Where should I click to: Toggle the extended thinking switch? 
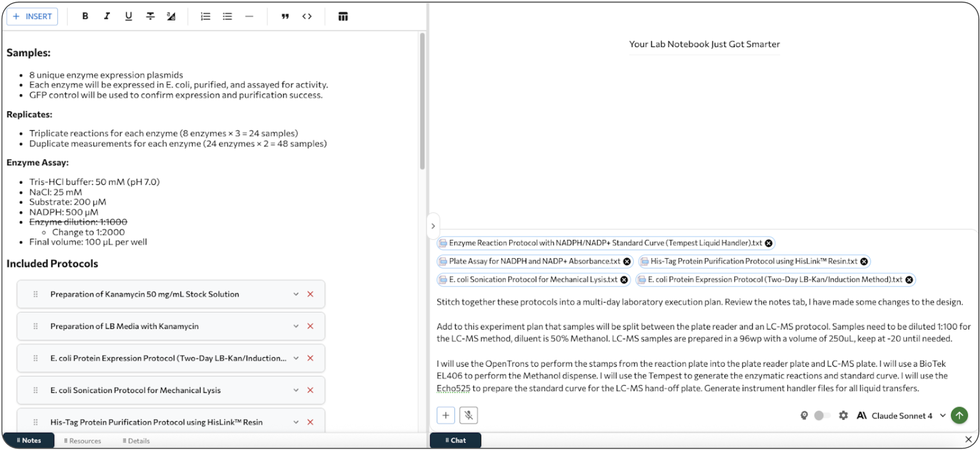point(822,415)
